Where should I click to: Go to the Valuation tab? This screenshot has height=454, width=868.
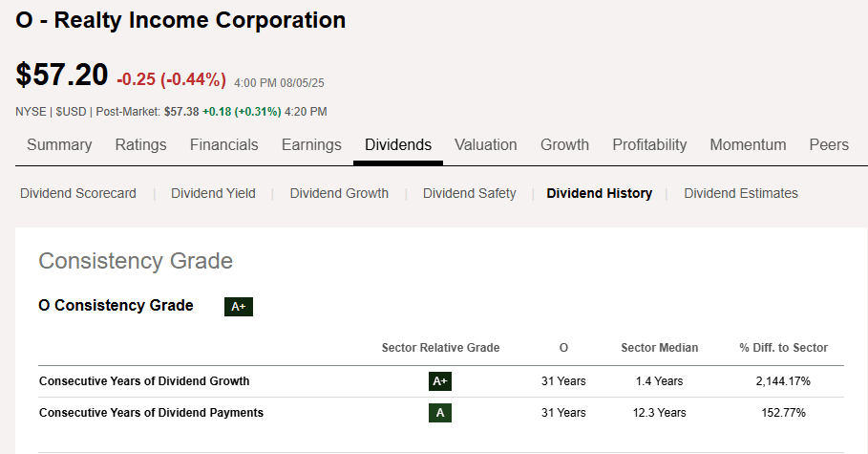point(485,145)
